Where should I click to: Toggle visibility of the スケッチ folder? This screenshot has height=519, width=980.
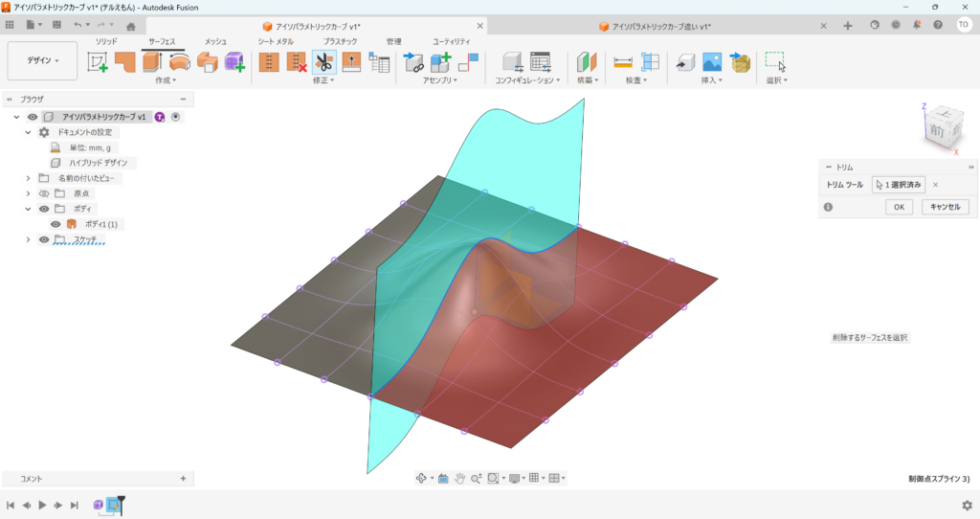point(44,239)
